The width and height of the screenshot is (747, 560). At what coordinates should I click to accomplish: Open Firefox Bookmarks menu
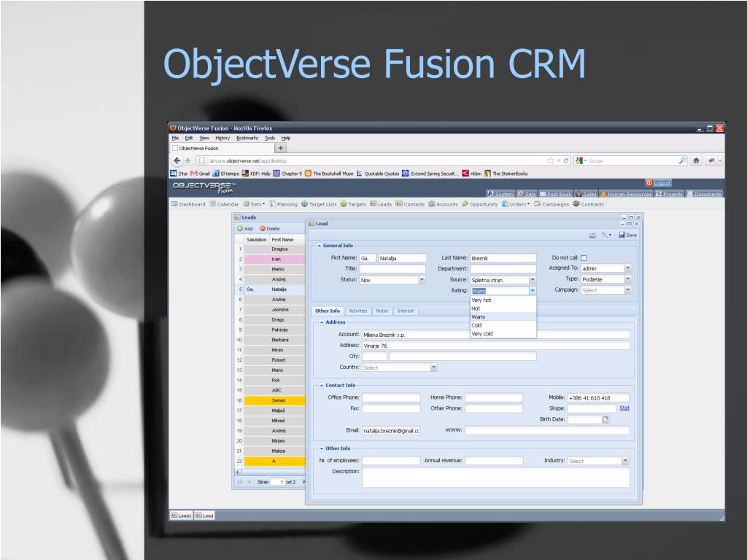(247, 138)
